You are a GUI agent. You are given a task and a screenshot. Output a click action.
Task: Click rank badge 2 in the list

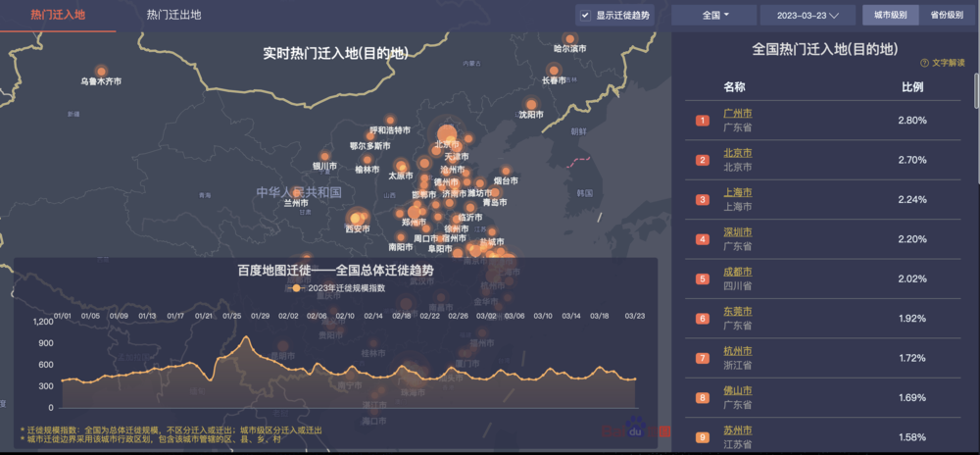[703, 160]
